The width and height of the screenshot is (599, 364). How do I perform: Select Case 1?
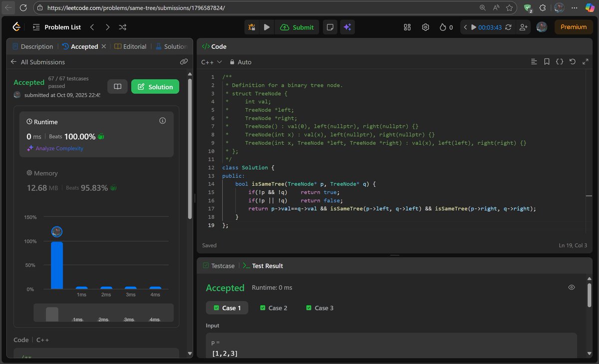(227, 308)
